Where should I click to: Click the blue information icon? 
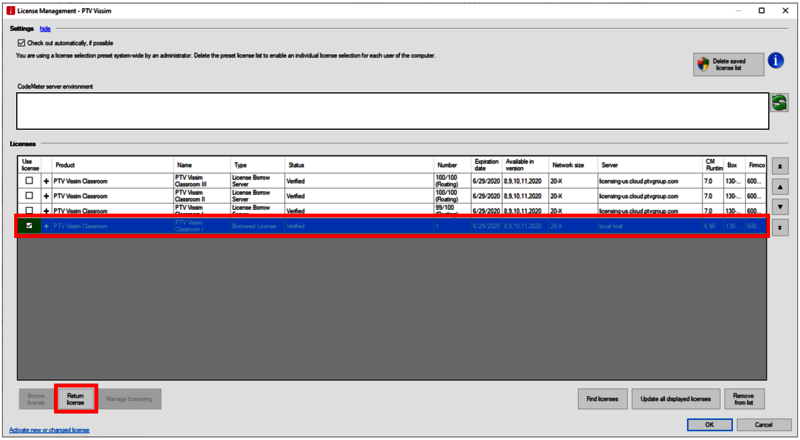tap(776, 62)
